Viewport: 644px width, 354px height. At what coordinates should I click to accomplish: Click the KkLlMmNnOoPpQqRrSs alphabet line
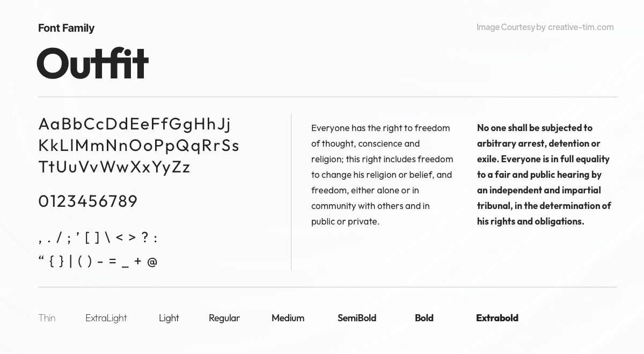coord(138,146)
